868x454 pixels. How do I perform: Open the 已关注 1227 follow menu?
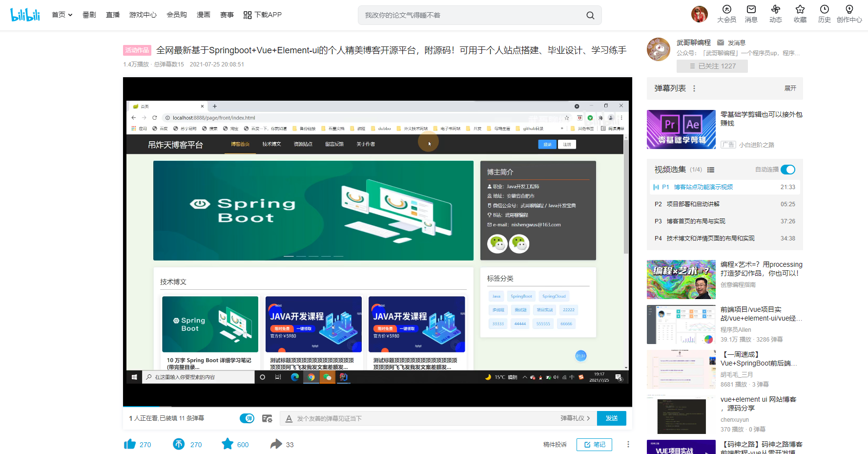pos(712,66)
